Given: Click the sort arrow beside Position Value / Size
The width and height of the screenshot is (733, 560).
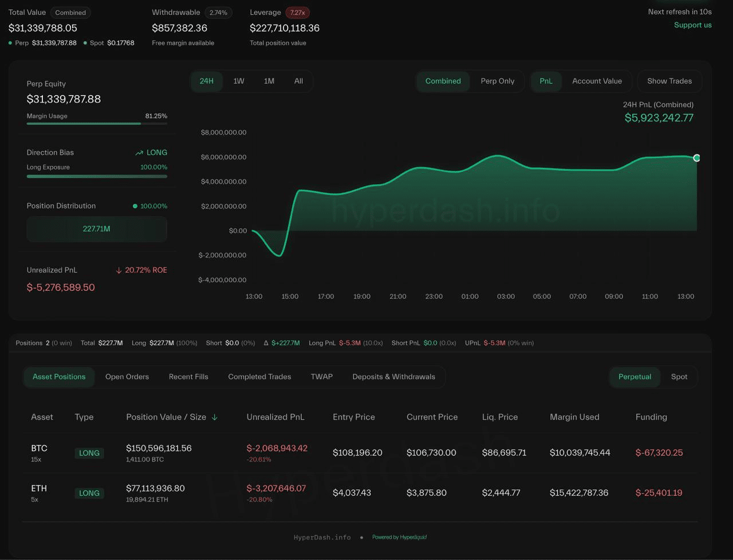Looking at the screenshot, I should [215, 417].
